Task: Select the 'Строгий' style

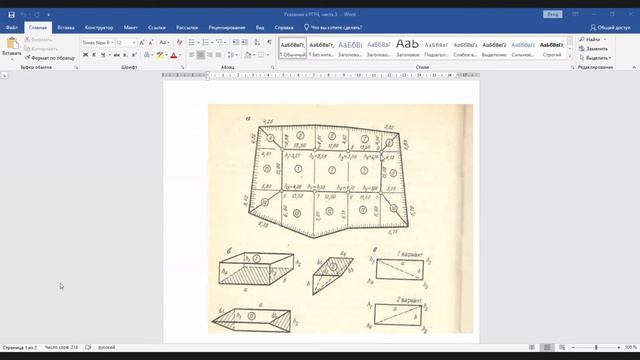Action: [x=552, y=48]
